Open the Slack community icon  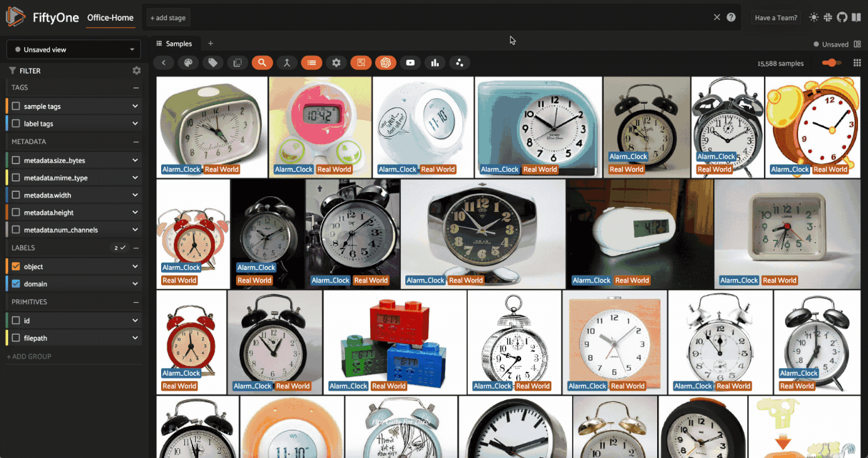click(x=828, y=18)
